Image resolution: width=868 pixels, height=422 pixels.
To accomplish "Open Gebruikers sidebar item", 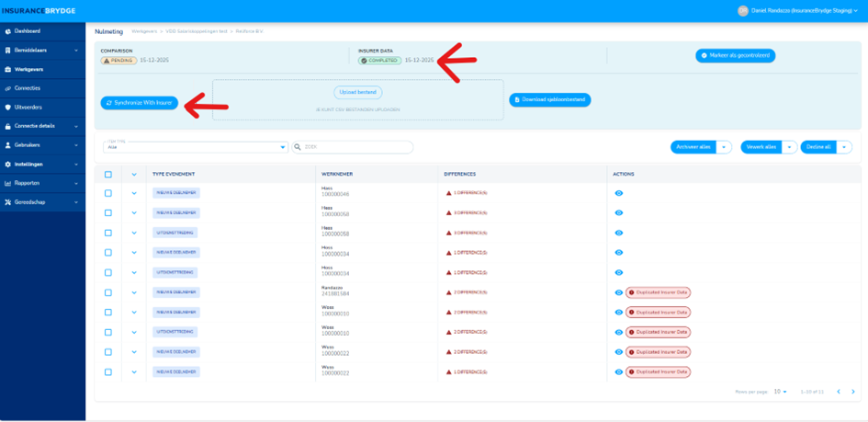I will click(42, 145).
